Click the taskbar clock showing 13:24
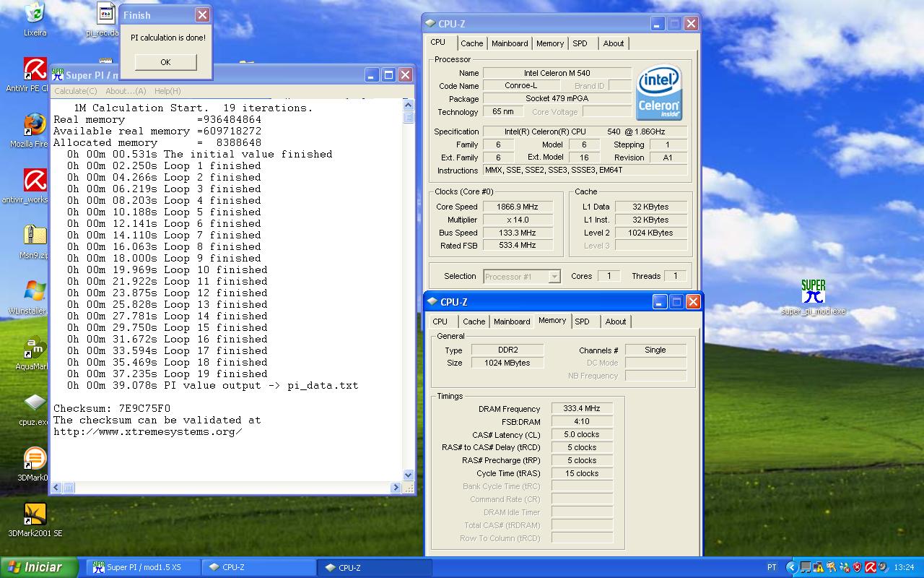 904,567
